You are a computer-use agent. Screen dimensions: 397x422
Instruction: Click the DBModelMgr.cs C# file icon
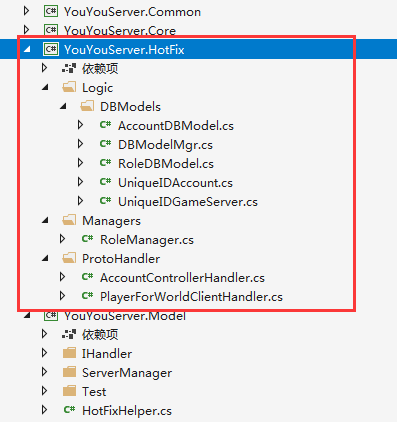tap(105, 144)
